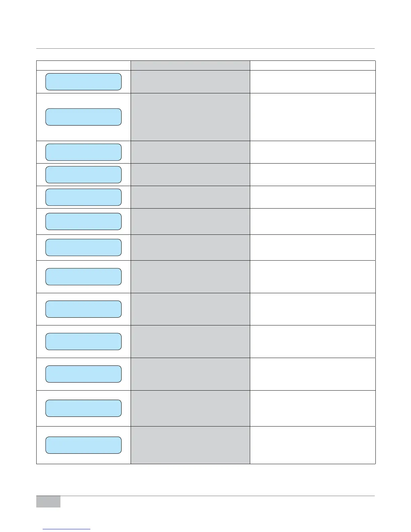This screenshot has width=411, height=532.
Task: Click the last blue display box
Action: coord(83,445)
